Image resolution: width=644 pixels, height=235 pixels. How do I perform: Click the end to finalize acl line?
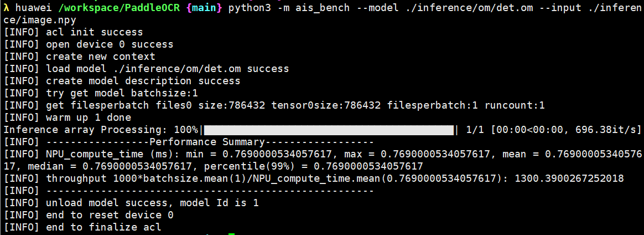[x=82, y=227]
